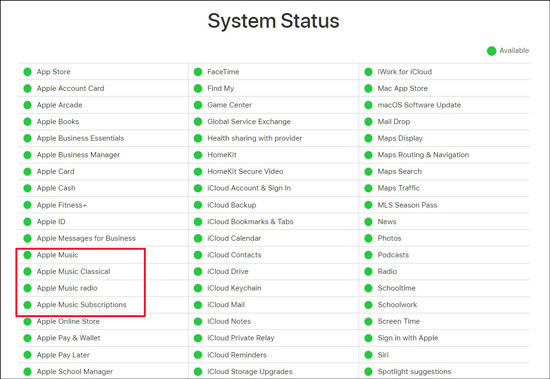The width and height of the screenshot is (550, 379).
Task: Select the green dot beside Screen Time
Action: coord(368,321)
